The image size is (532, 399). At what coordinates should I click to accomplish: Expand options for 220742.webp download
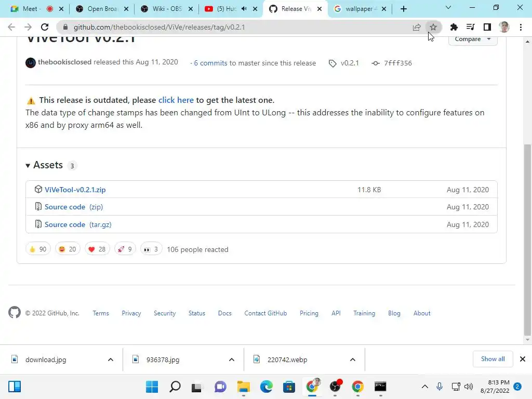tap(353, 360)
